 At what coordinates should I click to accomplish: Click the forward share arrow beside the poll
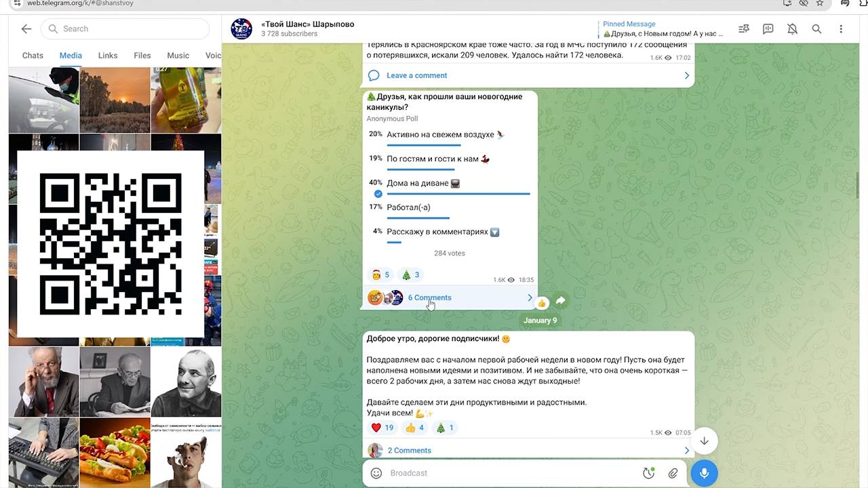click(560, 301)
